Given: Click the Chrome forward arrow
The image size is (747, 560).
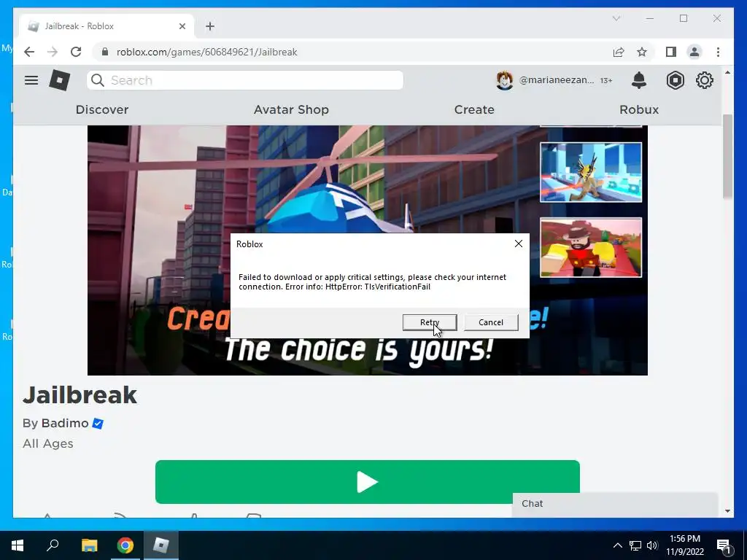Looking at the screenshot, I should 53,52.
